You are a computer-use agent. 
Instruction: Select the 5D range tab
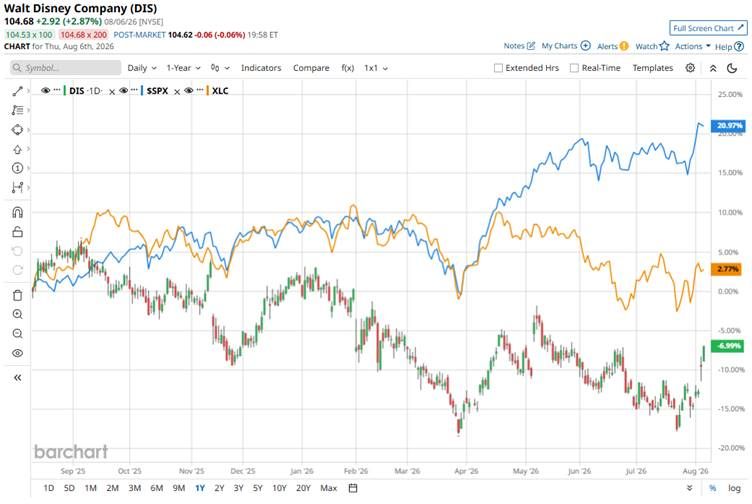70,488
